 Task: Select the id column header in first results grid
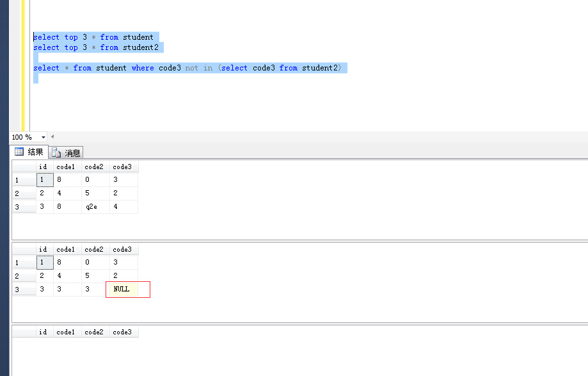click(43, 167)
